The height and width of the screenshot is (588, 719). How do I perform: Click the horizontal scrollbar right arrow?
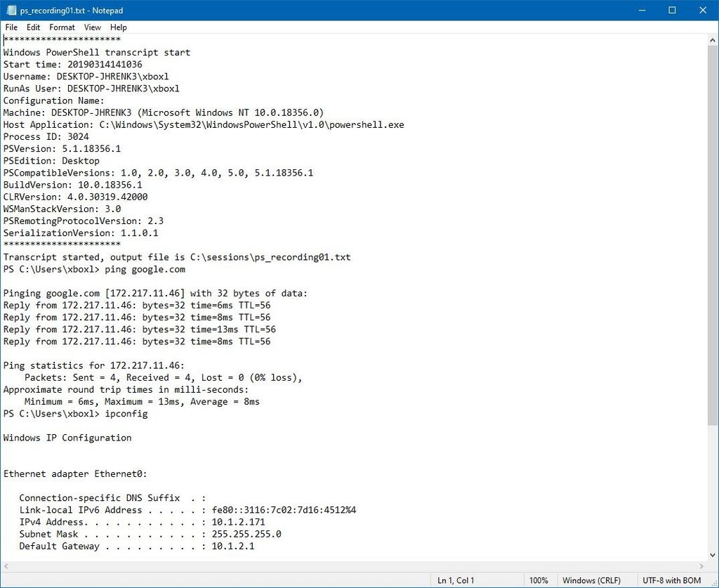tap(701, 566)
